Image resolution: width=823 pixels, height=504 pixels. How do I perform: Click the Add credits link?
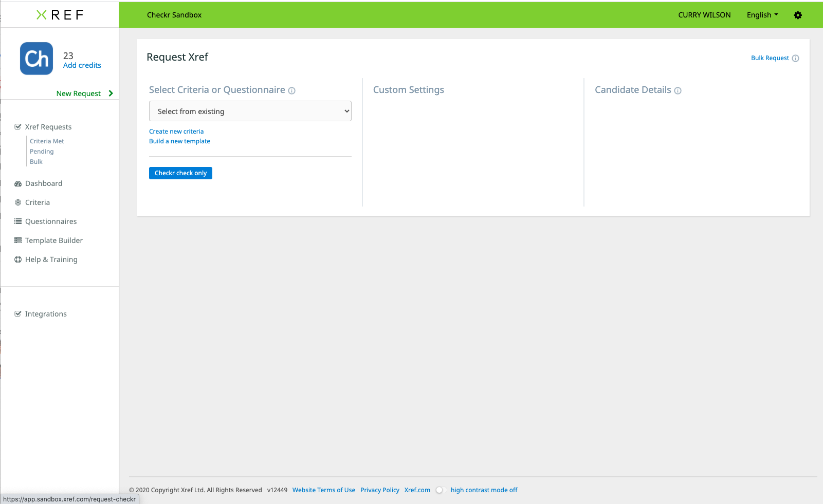point(82,65)
